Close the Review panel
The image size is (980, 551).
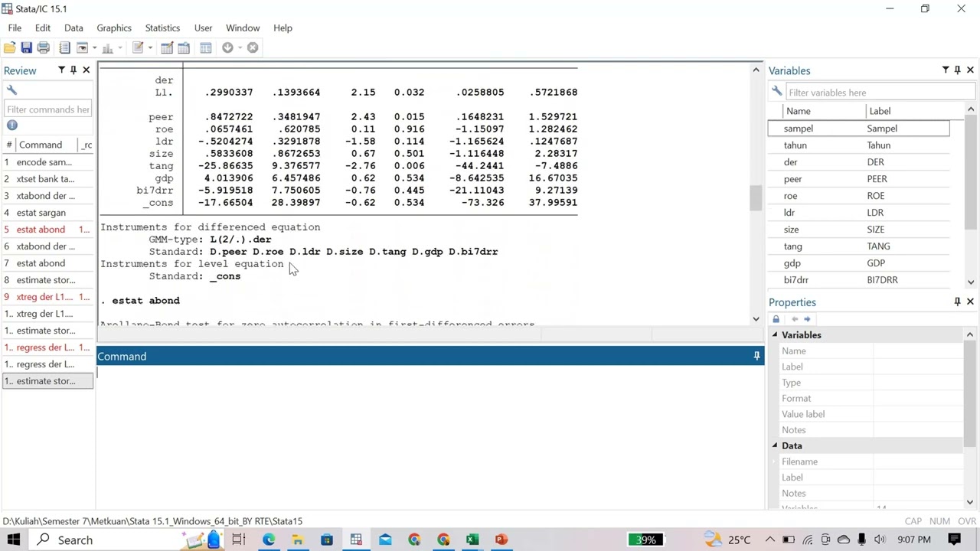[86, 70]
